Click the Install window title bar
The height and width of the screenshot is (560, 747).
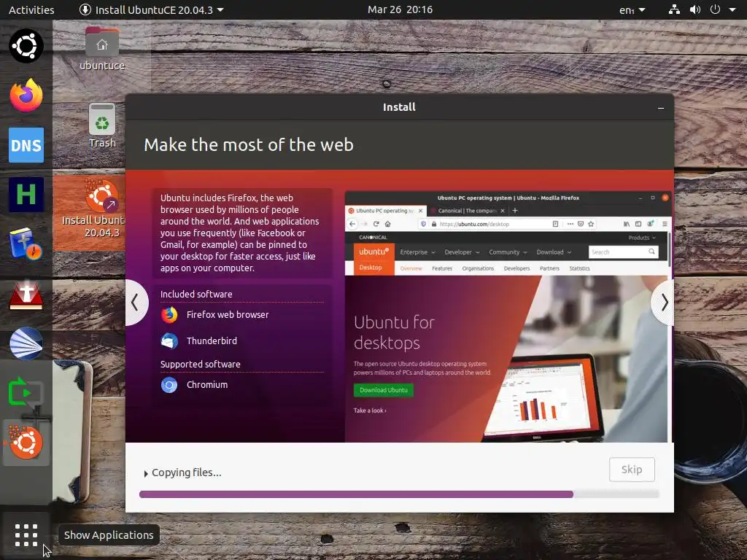point(399,107)
